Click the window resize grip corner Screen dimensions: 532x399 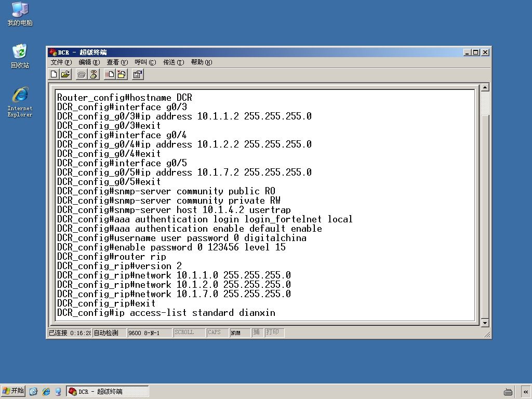coord(487,335)
